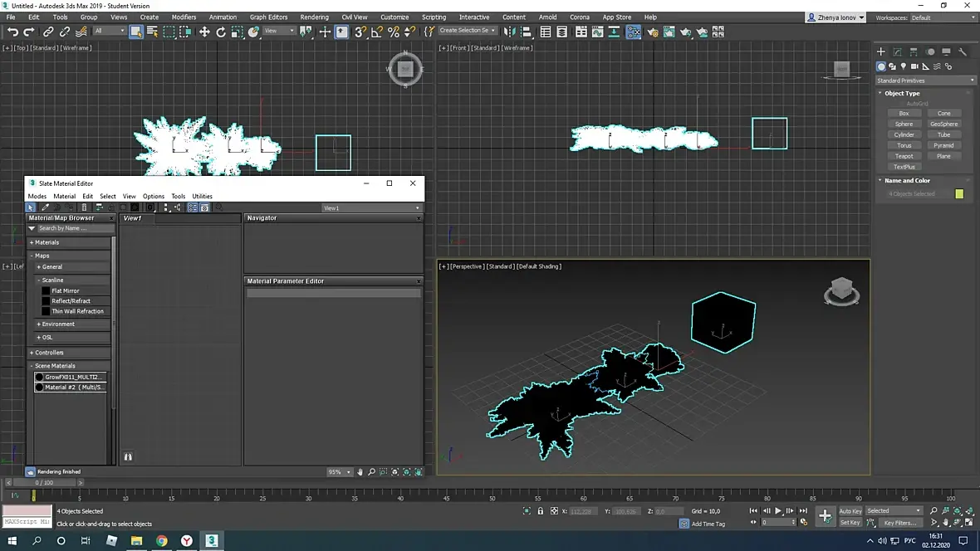Select Lights category in Create panel
The height and width of the screenshot is (551, 980).
pos(903,66)
